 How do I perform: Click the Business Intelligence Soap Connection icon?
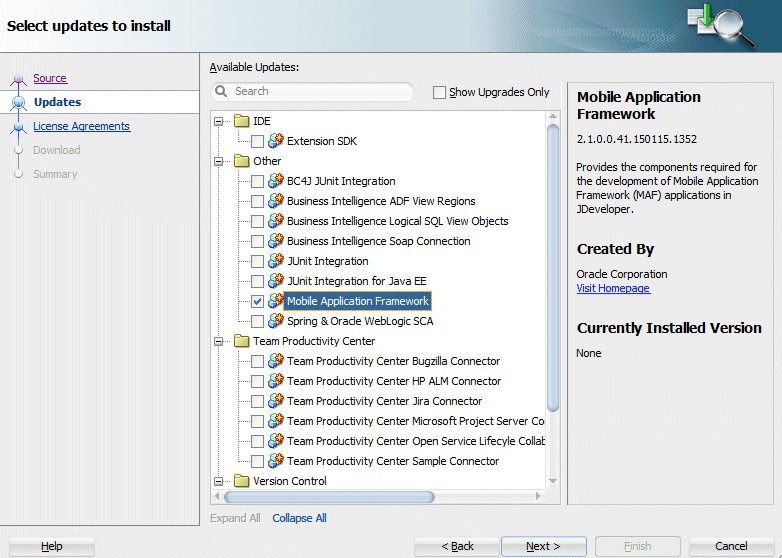(276, 241)
